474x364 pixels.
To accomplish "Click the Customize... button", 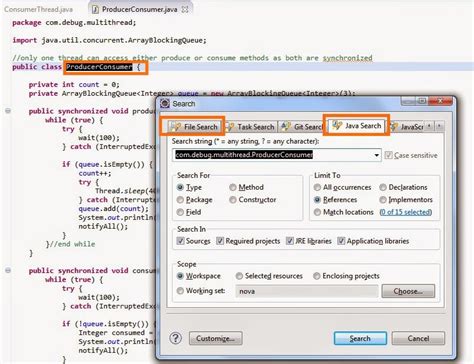I will click(x=215, y=338).
